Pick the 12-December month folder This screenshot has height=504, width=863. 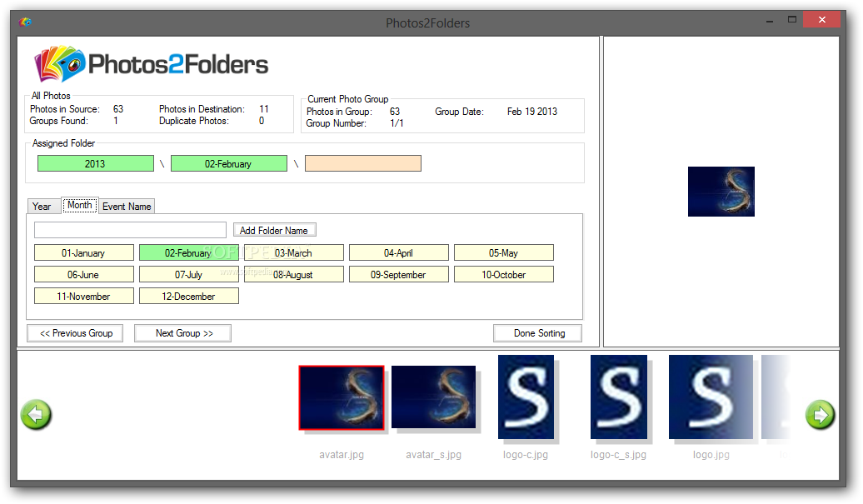click(x=189, y=296)
